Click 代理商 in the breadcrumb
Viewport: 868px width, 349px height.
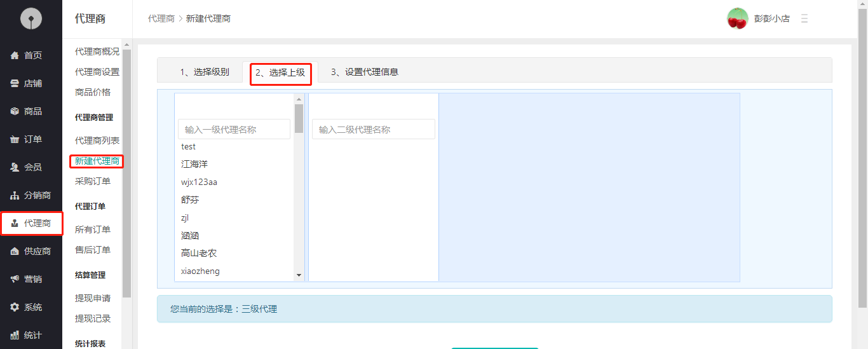[161, 18]
